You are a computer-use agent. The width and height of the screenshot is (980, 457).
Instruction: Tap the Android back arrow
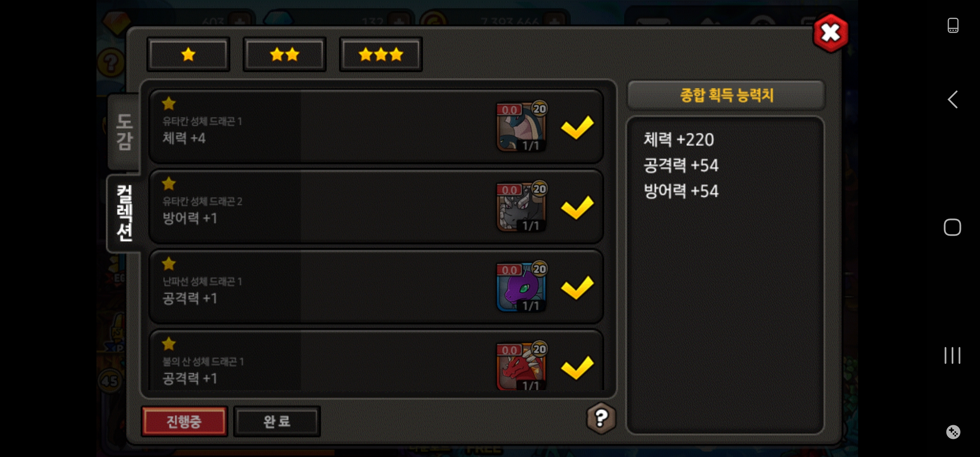pyautogui.click(x=952, y=99)
